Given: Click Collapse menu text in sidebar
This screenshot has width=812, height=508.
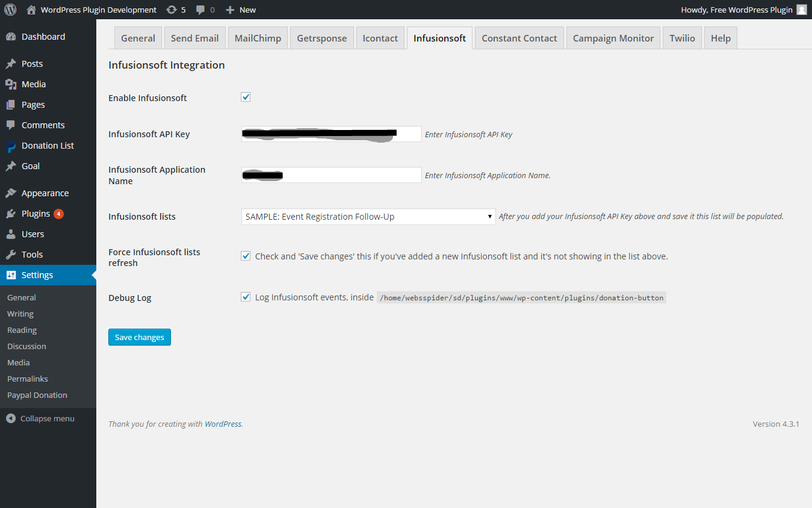Looking at the screenshot, I should coord(48,418).
